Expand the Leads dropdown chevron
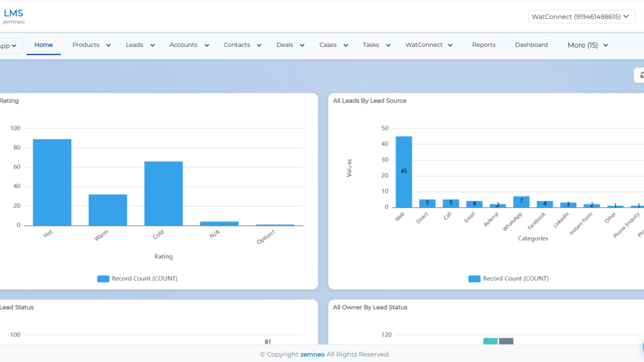 pyautogui.click(x=152, y=46)
